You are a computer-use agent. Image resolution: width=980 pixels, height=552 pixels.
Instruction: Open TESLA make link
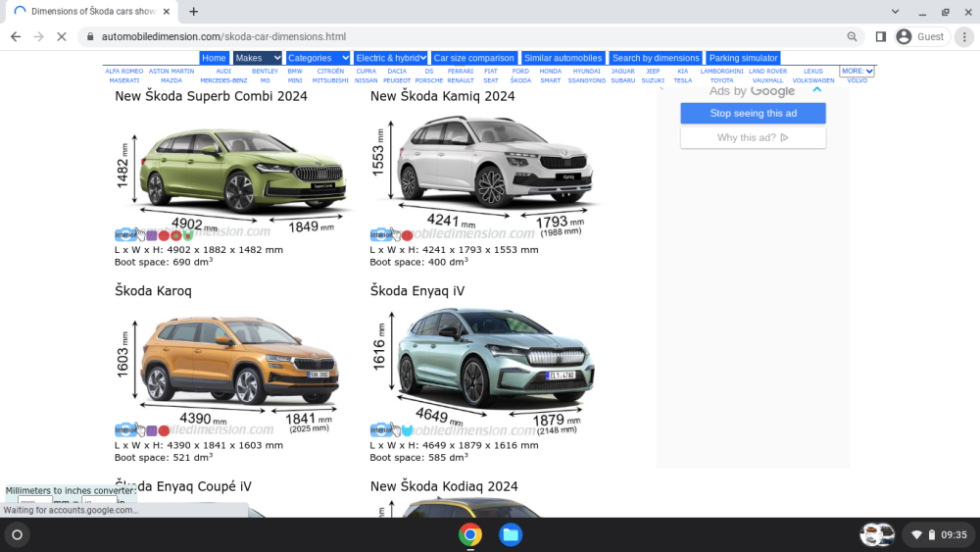click(x=682, y=80)
